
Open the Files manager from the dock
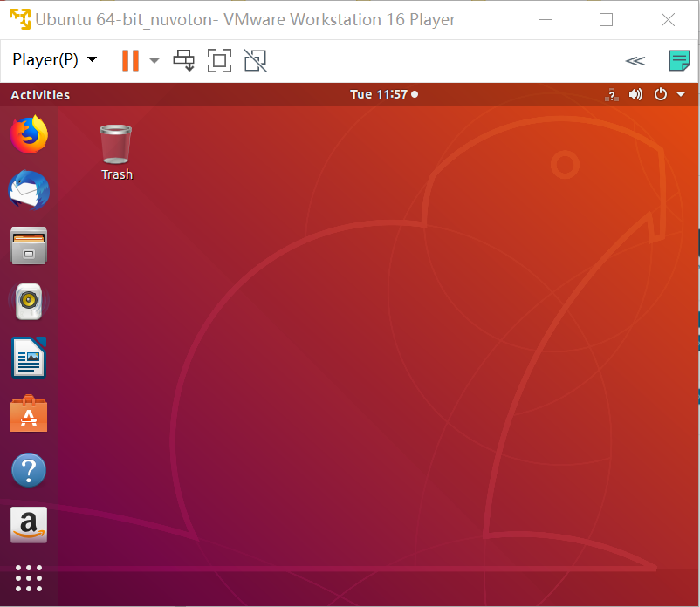point(29,246)
